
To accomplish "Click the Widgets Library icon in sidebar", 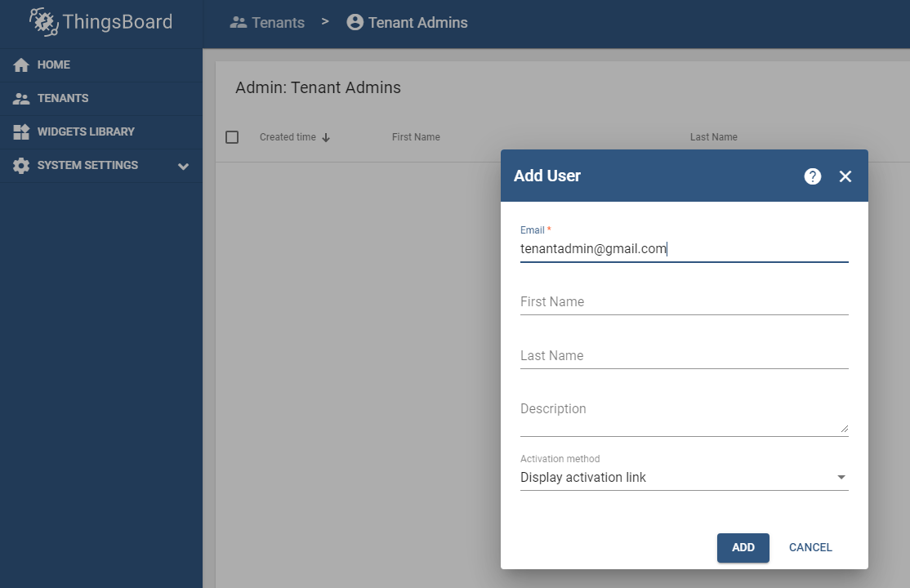I will click(x=21, y=132).
